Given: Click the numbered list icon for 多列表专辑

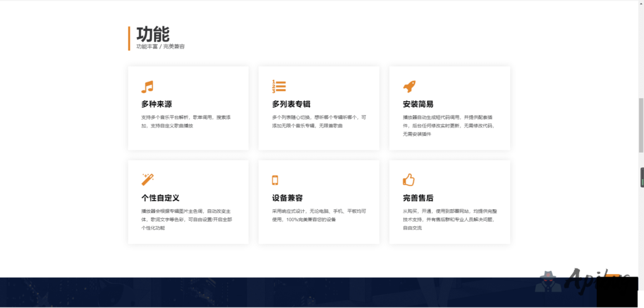Looking at the screenshot, I should 279,87.
